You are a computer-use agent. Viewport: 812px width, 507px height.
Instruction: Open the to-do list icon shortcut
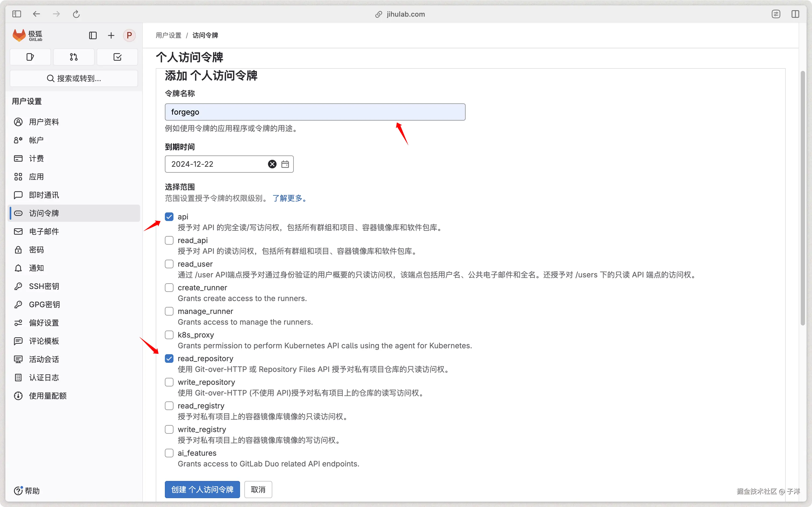117,57
